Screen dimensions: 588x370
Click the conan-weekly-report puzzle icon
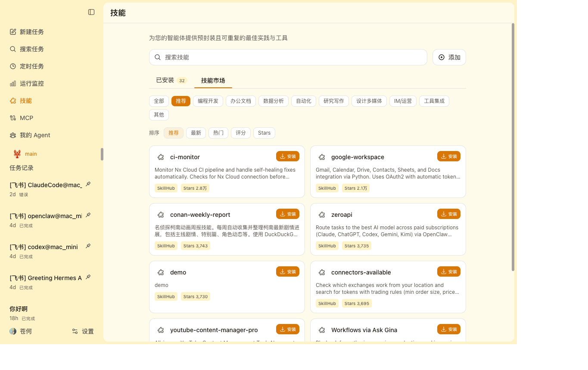(161, 215)
